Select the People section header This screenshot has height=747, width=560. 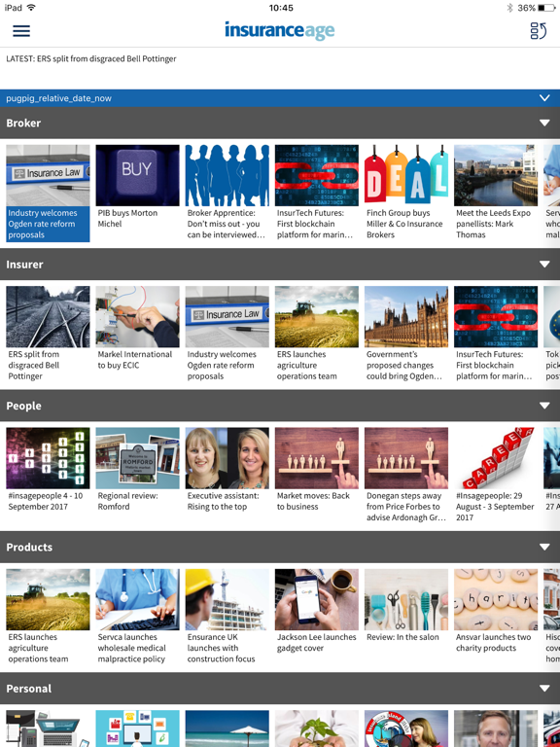point(280,406)
